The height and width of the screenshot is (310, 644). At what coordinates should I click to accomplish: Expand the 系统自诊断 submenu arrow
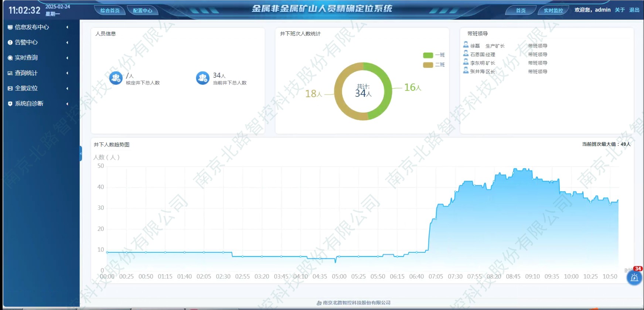pyautogui.click(x=67, y=104)
